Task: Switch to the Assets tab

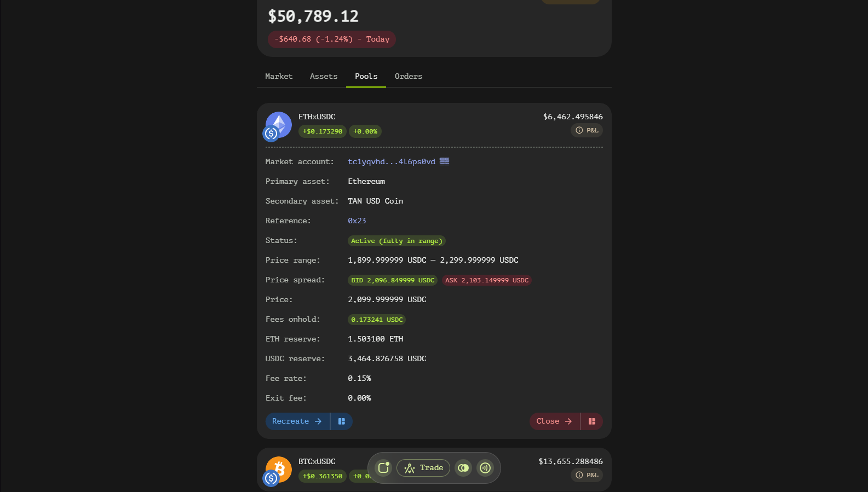Action: (x=324, y=77)
